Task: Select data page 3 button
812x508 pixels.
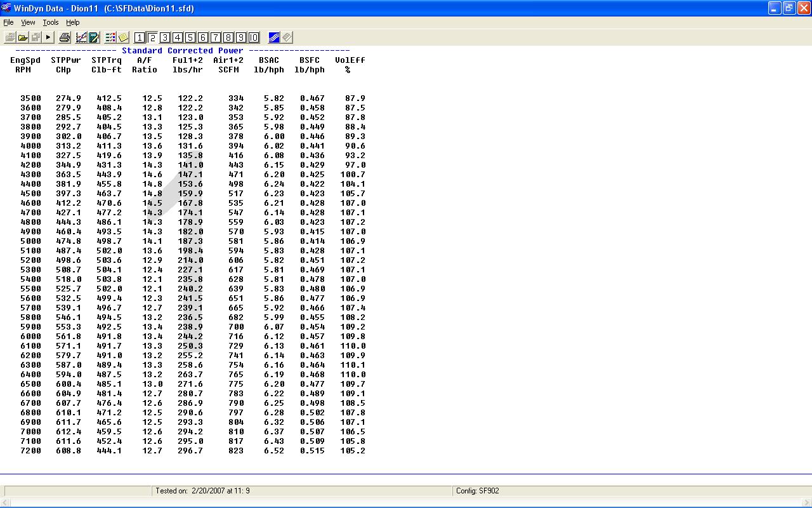Action: [x=165, y=37]
